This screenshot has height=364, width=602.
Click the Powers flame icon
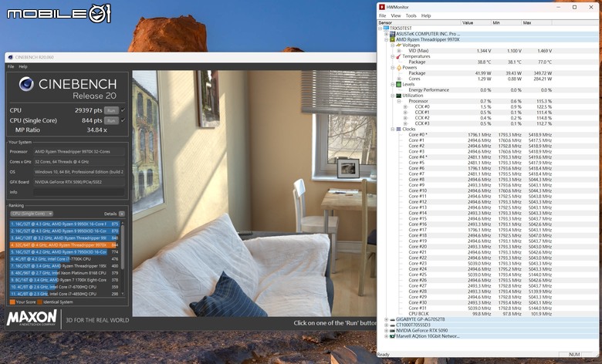(398, 68)
